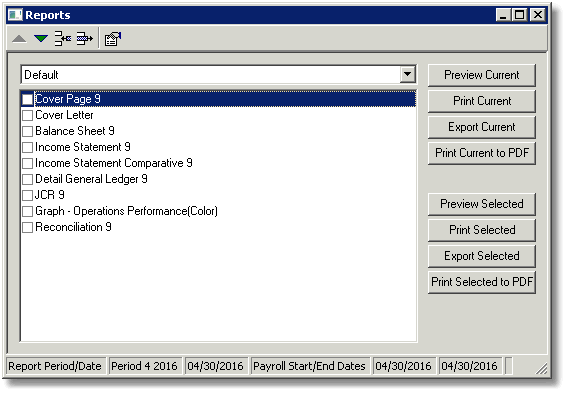Tick the Detail General Ledger 9 checkbox
Image resolution: width=566 pixels, height=393 pixels.
(27, 179)
